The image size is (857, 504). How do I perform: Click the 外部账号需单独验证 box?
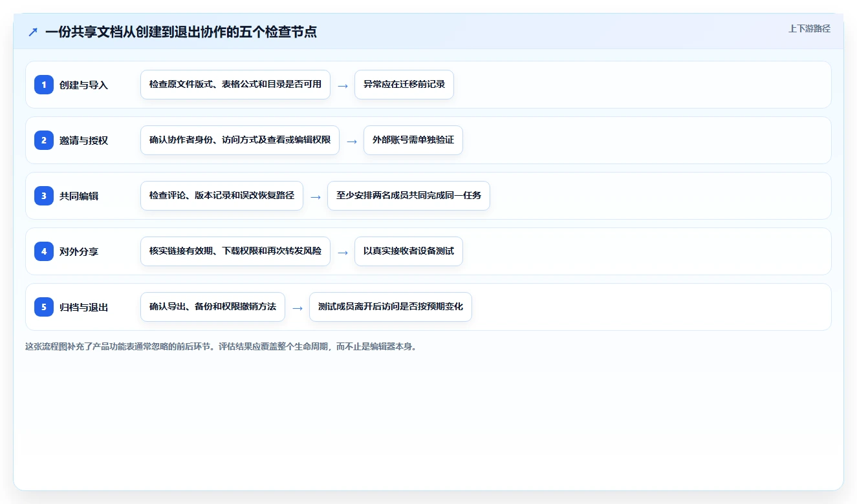point(413,140)
